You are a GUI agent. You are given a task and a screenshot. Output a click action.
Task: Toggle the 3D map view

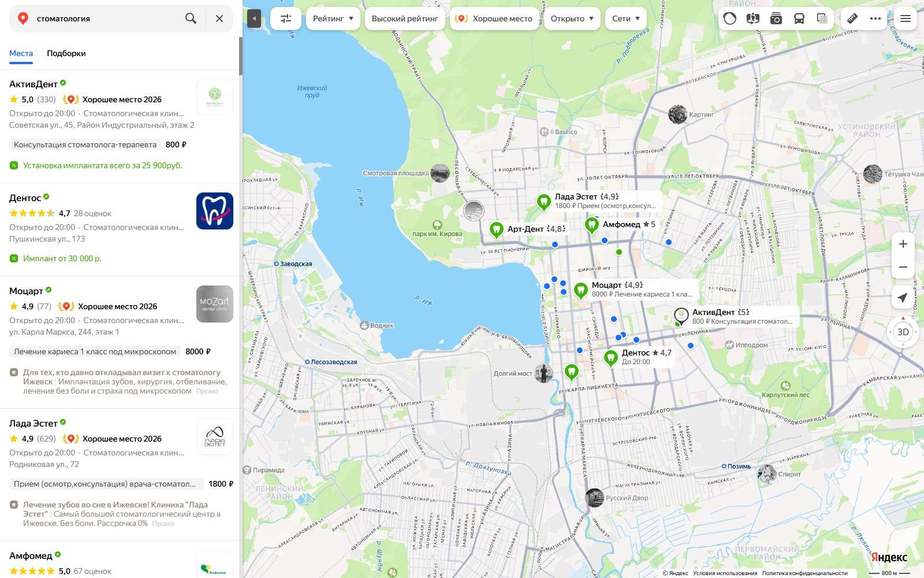[x=903, y=332]
